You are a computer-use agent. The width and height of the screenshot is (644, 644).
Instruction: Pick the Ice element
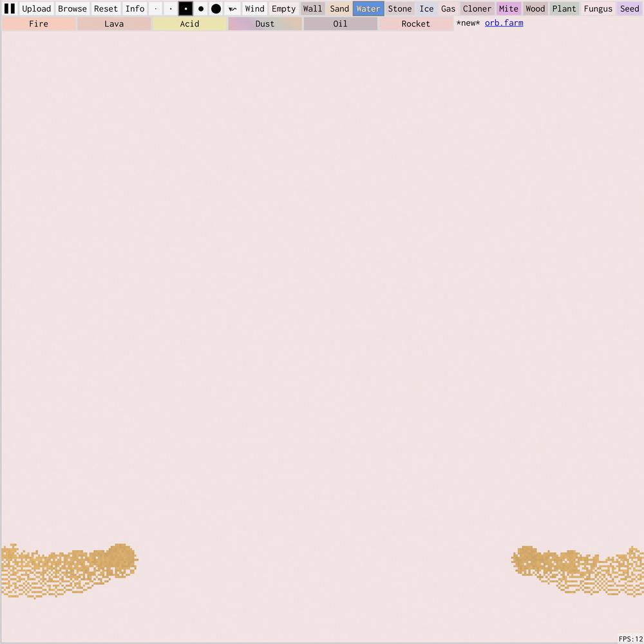pyautogui.click(x=427, y=8)
